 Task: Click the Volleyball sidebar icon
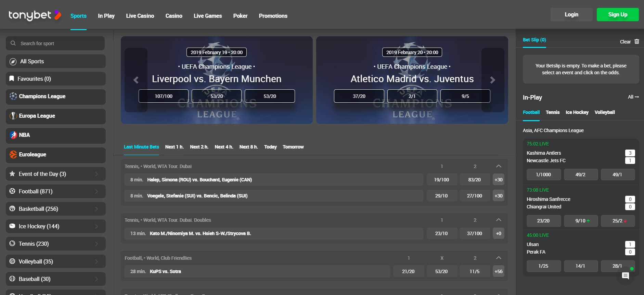coord(12,261)
